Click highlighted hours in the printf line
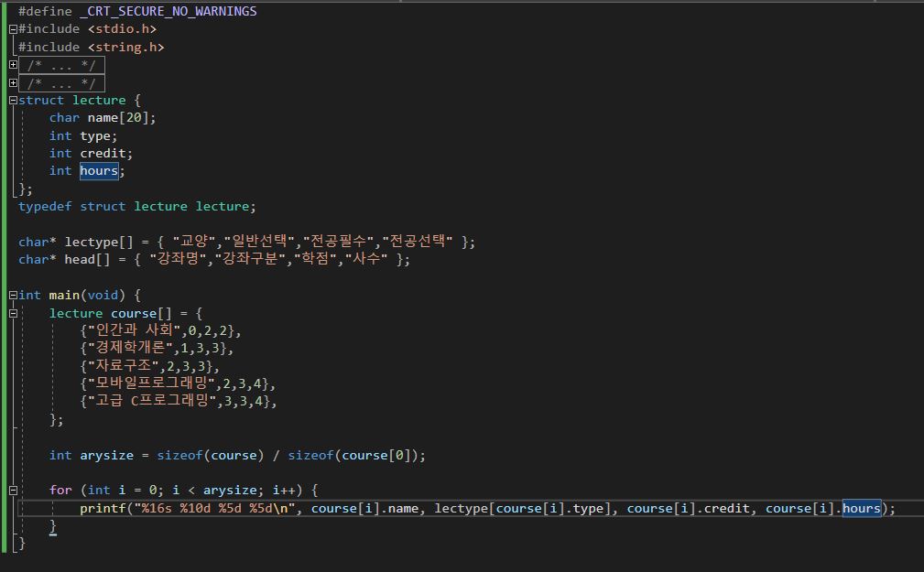 pos(861,508)
